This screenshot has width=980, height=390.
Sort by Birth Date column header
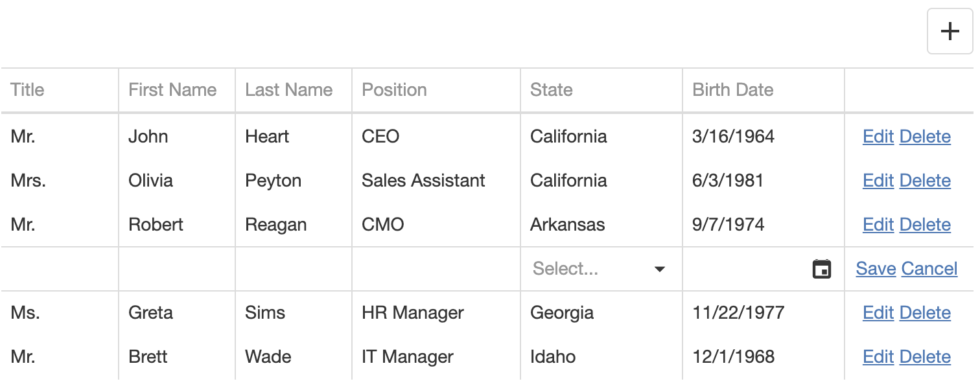point(733,90)
